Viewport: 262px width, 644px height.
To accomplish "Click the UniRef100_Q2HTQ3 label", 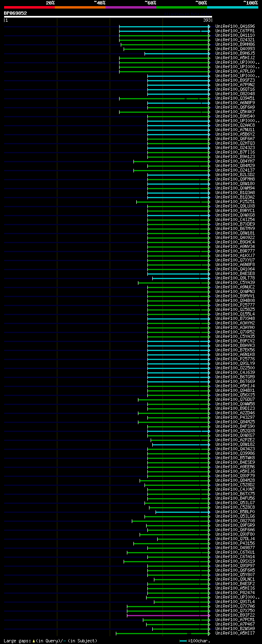I will pos(235,143).
